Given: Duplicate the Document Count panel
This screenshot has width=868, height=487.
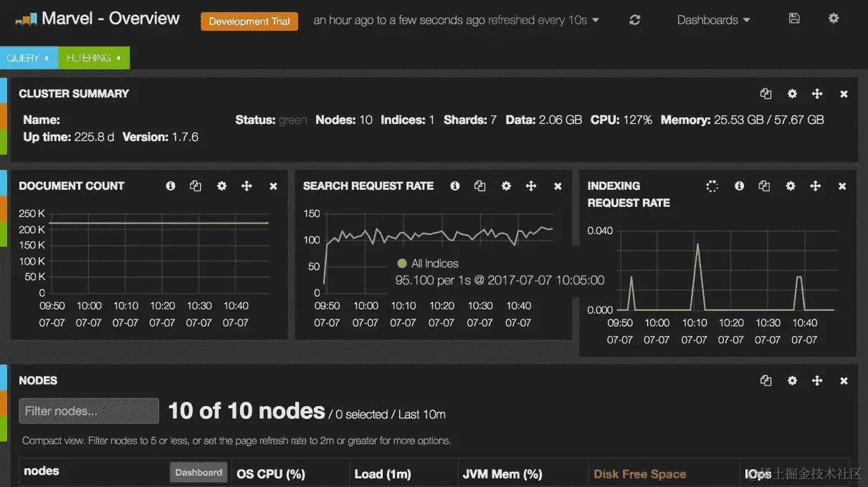Looking at the screenshot, I should [x=196, y=185].
